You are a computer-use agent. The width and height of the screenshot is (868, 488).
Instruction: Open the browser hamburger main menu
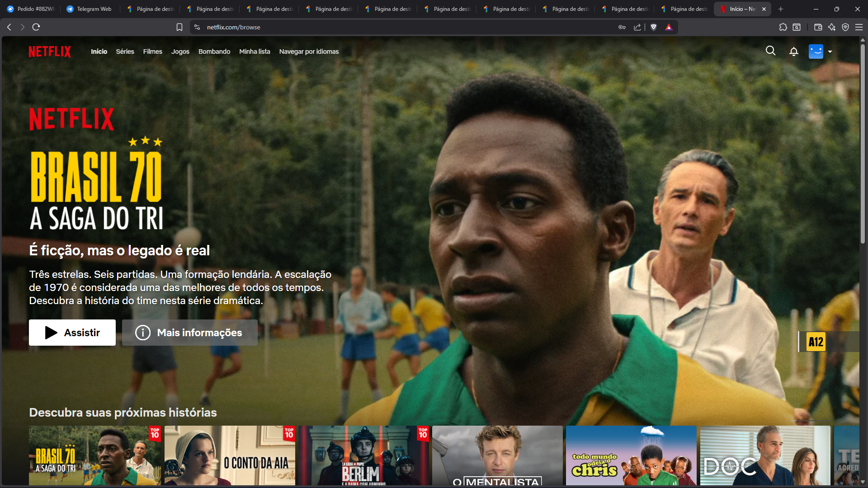pos(859,27)
